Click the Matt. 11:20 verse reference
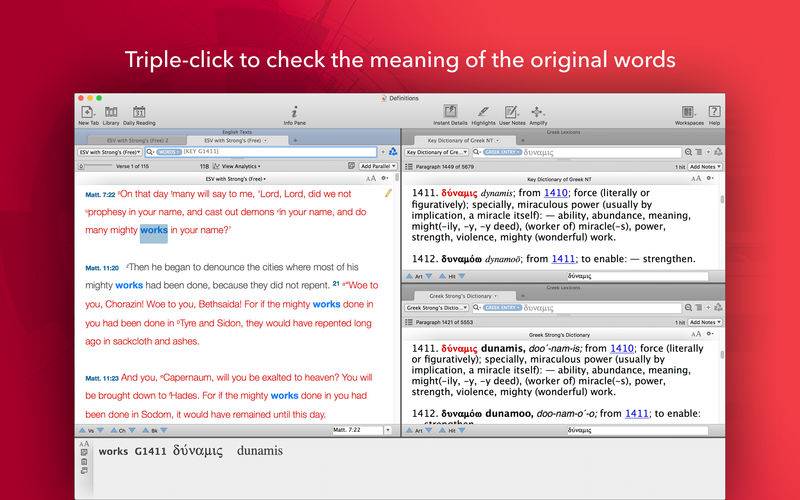Image resolution: width=800 pixels, height=500 pixels. click(102, 268)
